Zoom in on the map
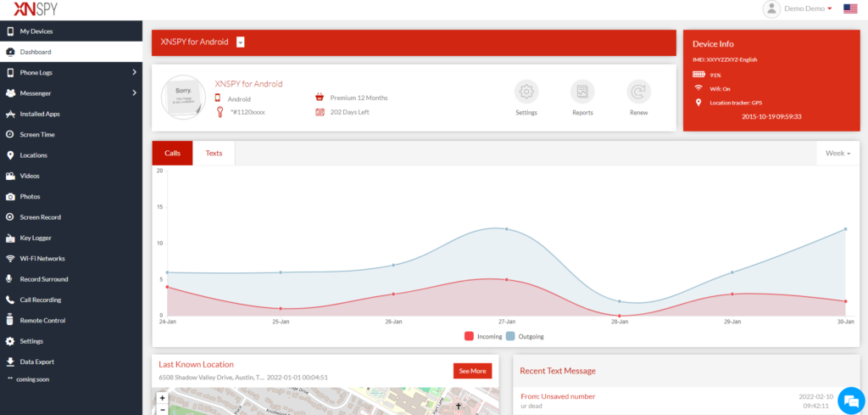Viewport: 868px width, 415px height. coord(162,398)
